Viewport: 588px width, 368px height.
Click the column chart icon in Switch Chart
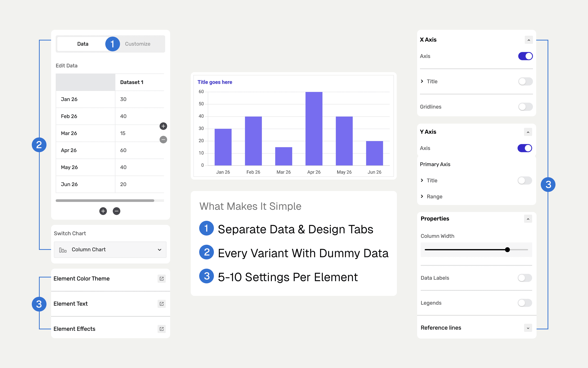click(x=63, y=250)
